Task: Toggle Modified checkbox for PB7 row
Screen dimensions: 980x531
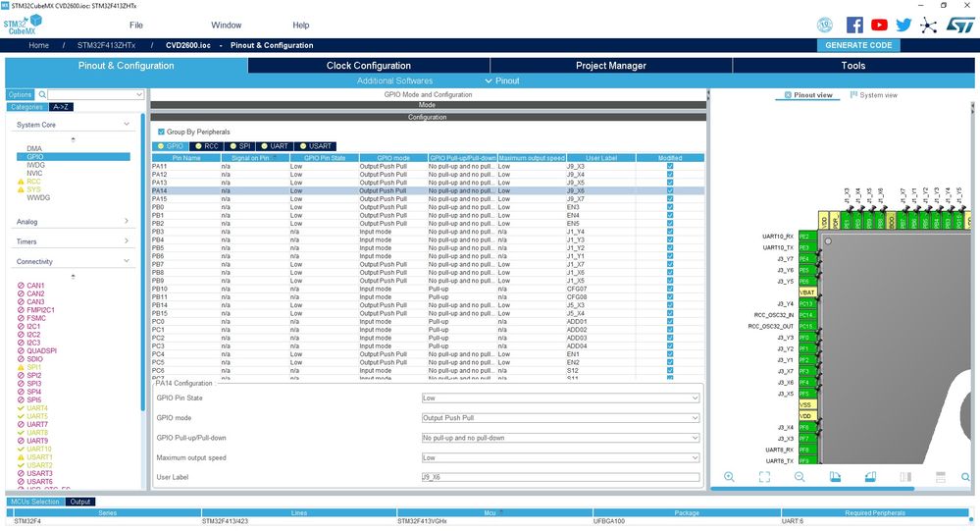Action: tap(670, 265)
